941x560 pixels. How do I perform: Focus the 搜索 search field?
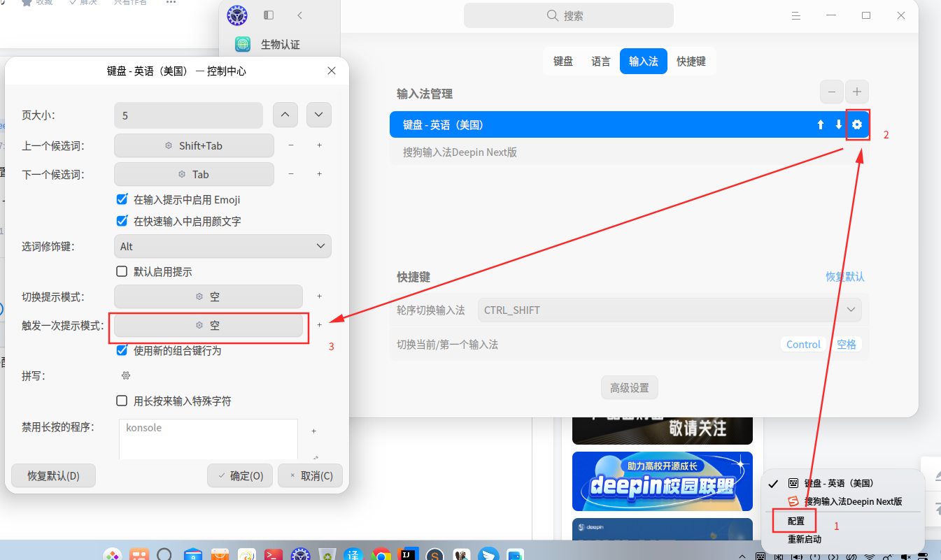[569, 15]
